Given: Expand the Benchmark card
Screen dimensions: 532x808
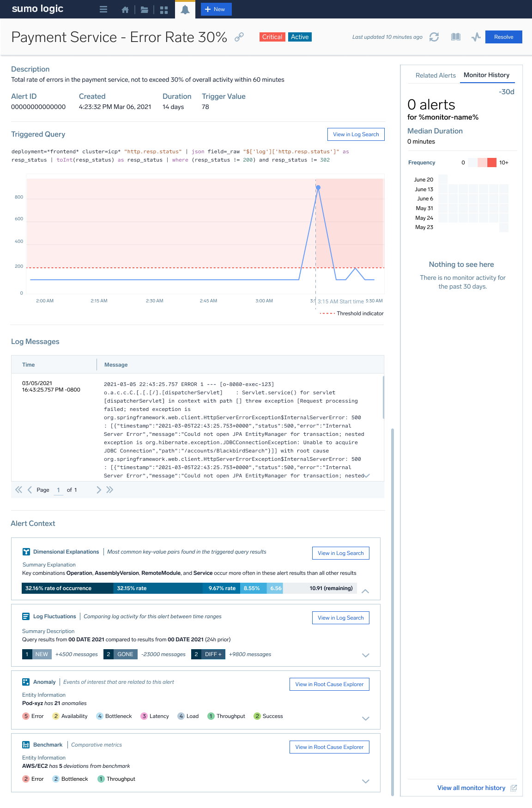Looking at the screenshot, I should 366,781.
